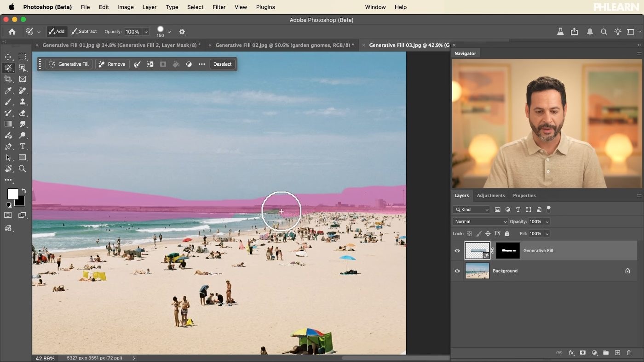Open the Filter menu
This screenshot has height=362, width=644.
tap(219, 7)
